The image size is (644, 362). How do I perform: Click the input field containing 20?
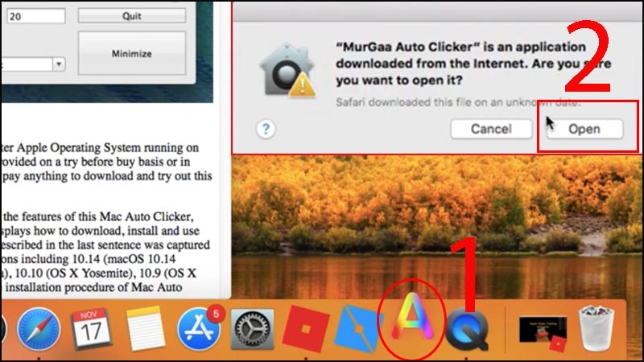[x=35, y=16]
